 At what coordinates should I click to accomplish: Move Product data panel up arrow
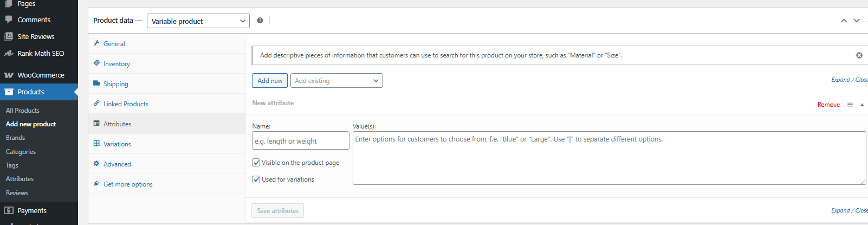tap(844, 21)
